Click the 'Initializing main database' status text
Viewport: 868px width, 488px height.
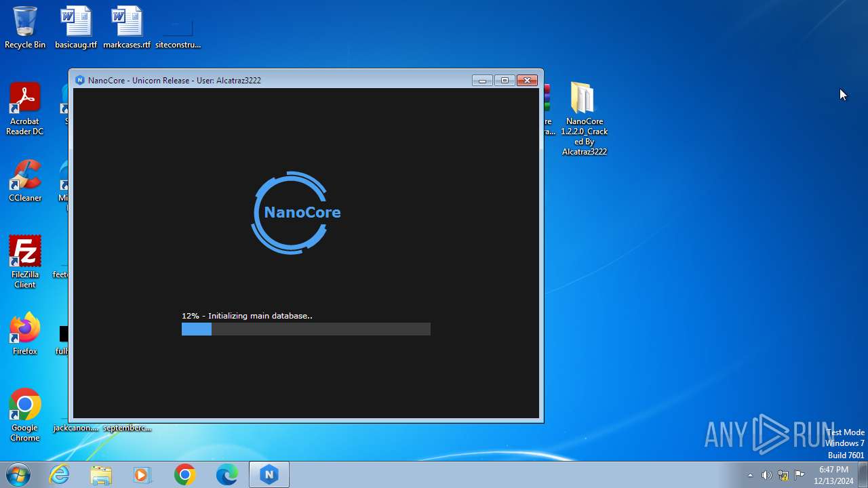247,316
